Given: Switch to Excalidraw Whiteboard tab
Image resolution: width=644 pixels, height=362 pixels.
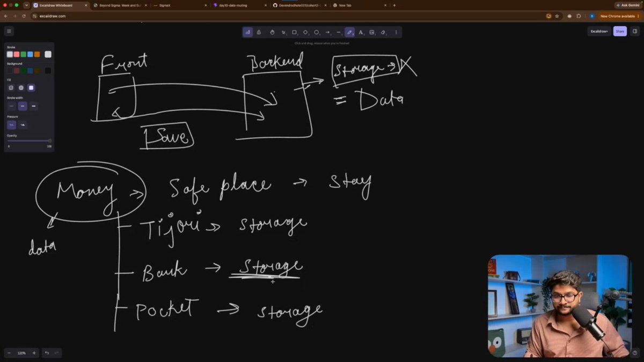Looking at the screenshot, I should point(60,5).
